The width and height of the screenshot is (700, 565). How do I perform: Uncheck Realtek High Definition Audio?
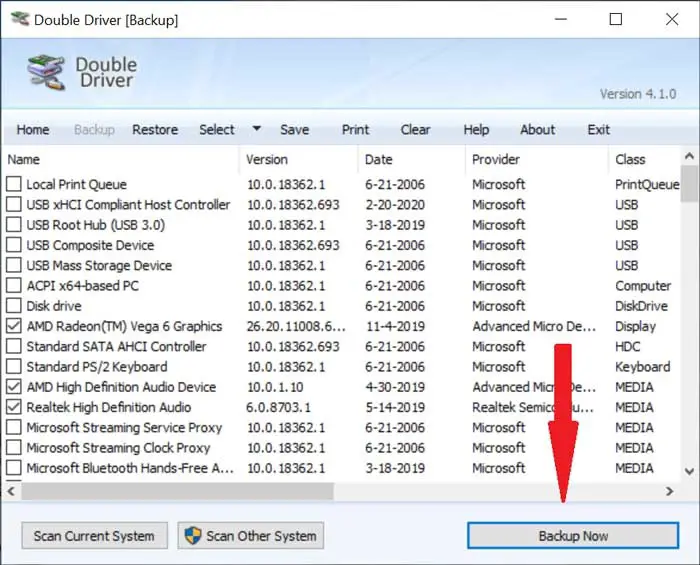(x=14, y=407)
